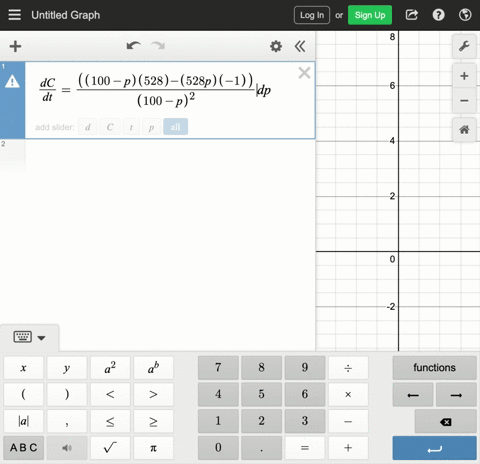Tap the a squared key

tap(110, 368)
